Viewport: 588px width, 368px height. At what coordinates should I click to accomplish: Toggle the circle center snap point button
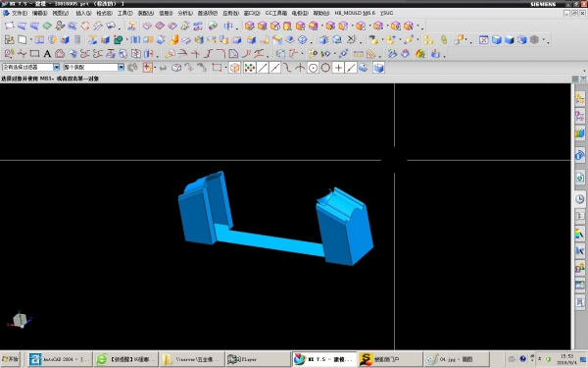pyautogui.click(x=313, y=68)
